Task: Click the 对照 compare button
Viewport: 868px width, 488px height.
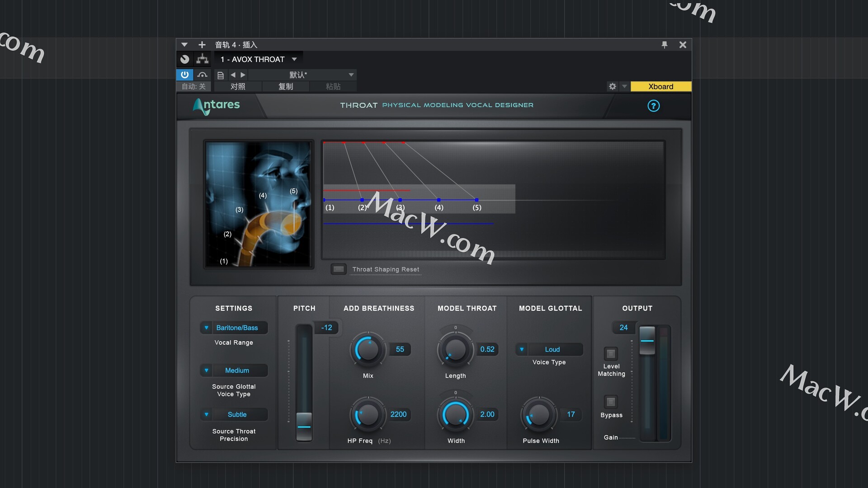Action: (x=238, y=86)
